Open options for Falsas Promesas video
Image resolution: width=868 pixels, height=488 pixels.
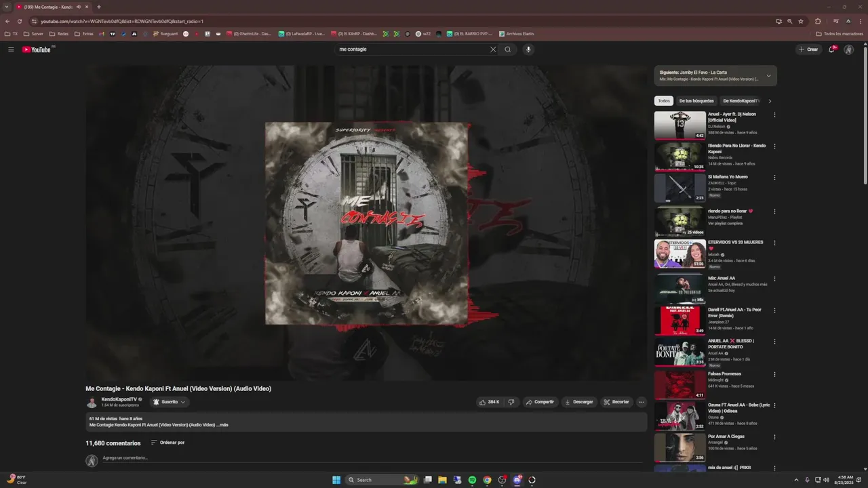[x=774, y=374]
